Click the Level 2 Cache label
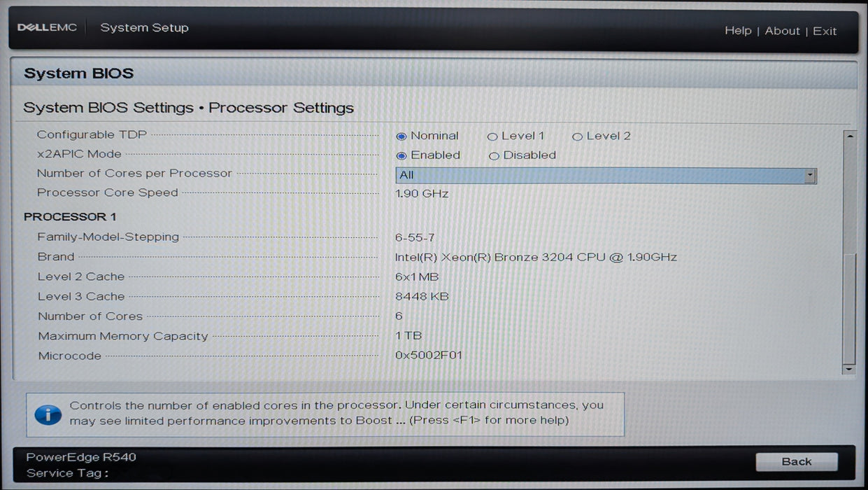868x490 pixels. point(81,276)
